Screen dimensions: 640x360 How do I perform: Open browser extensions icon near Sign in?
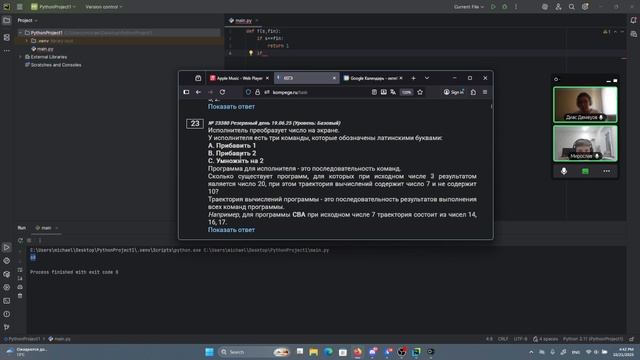point(473,92)
